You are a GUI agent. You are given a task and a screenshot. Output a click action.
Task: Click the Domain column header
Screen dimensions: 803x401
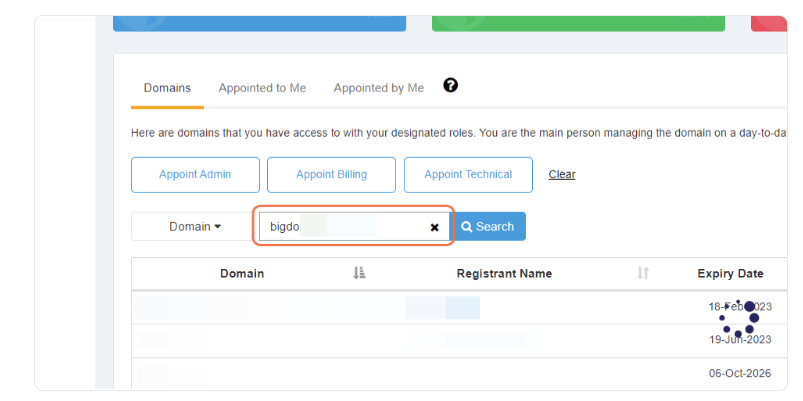(242, 273)
